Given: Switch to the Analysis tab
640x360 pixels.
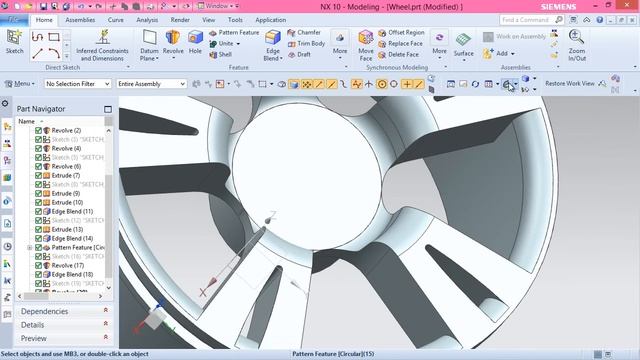Looking at the screenshot, I should click(x=147, y=20).
